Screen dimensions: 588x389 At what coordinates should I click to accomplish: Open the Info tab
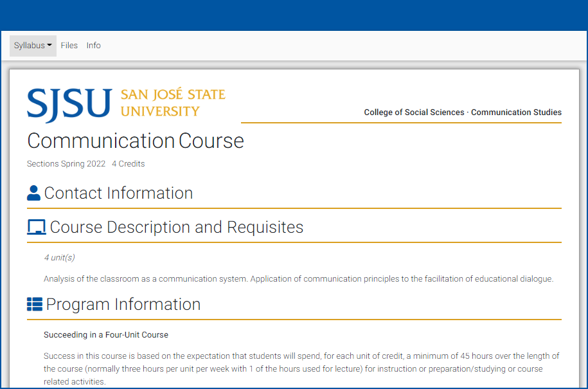93,45
